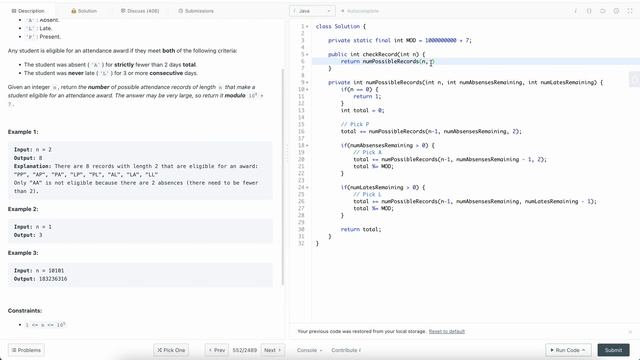Viewport: 640px width, 360px height.
Task: Click the '1 <= n <= 10^5' constraint
Action: pos(45,325)
